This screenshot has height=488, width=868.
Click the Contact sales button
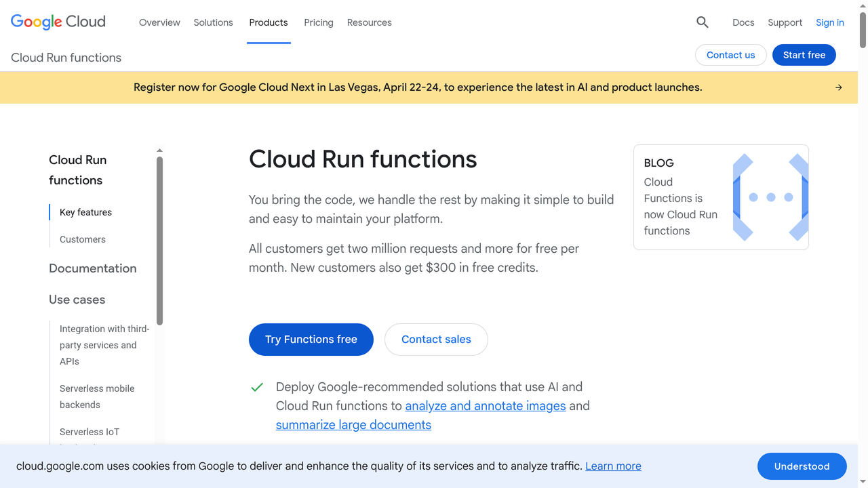pyautogui.click(x=436, y=339)
